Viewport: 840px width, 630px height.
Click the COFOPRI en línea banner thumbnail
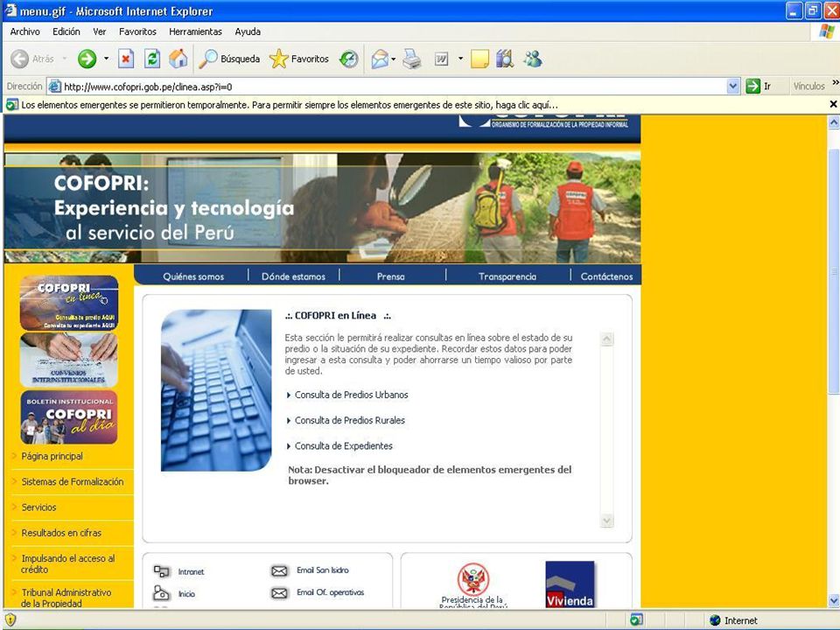69,303
